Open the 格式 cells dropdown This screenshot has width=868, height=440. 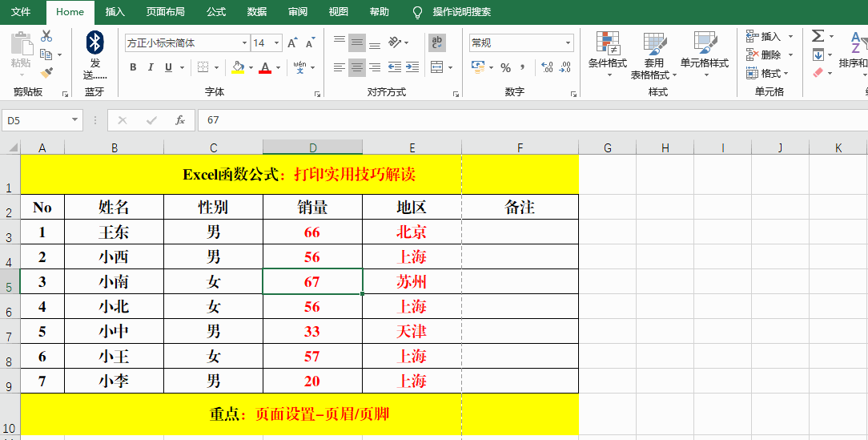click(x=786, y=73)
